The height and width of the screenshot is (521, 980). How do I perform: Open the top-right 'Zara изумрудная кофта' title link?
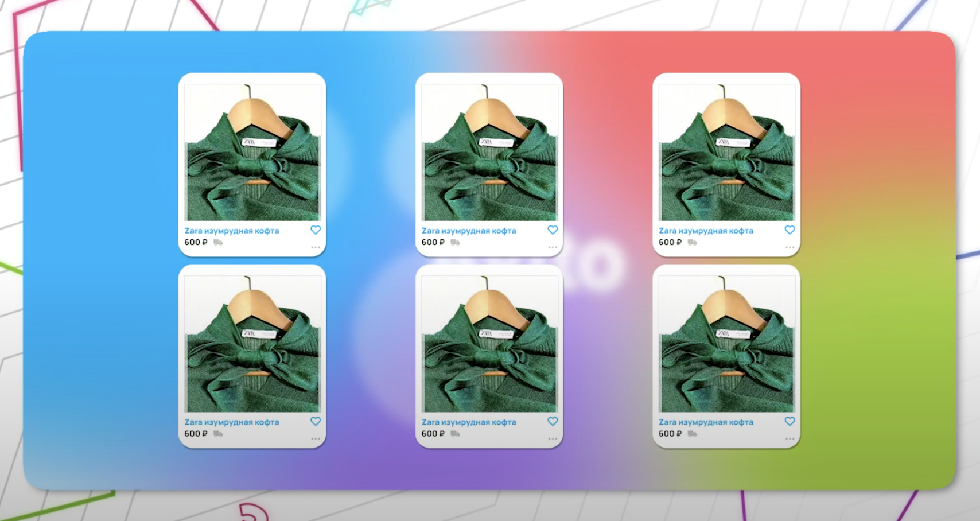pos(706,231)
